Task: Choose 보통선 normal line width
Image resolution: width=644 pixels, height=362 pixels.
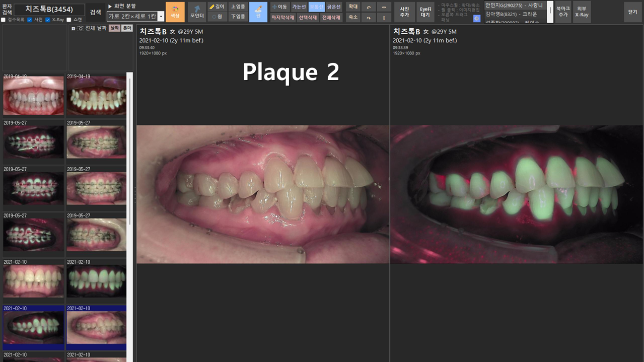Action: point(317,7)
